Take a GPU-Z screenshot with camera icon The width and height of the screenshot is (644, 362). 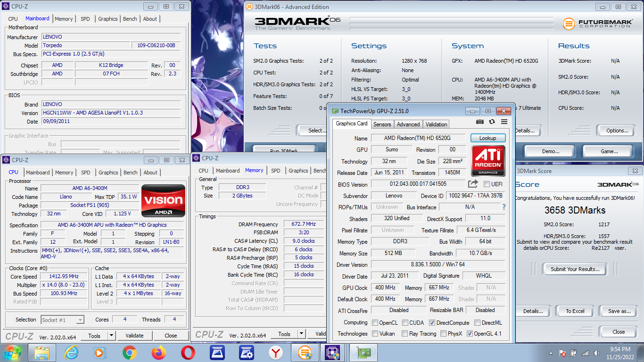(479, 122)
